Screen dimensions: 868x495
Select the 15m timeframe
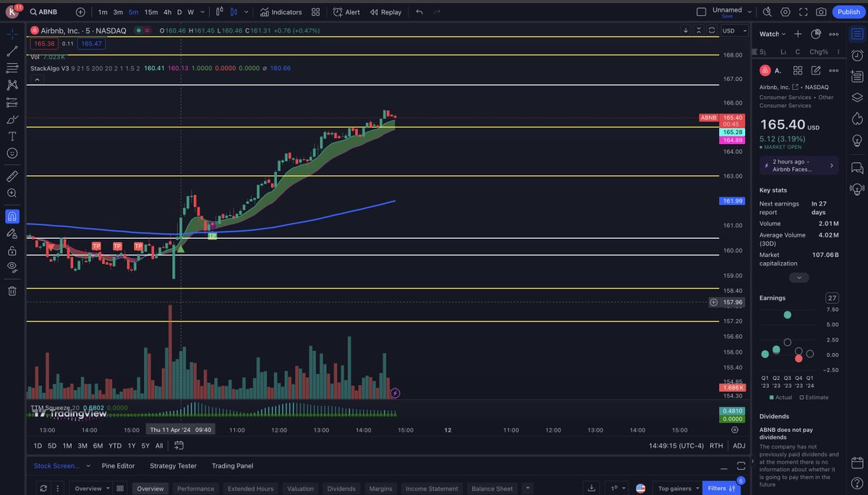(151, 12)
